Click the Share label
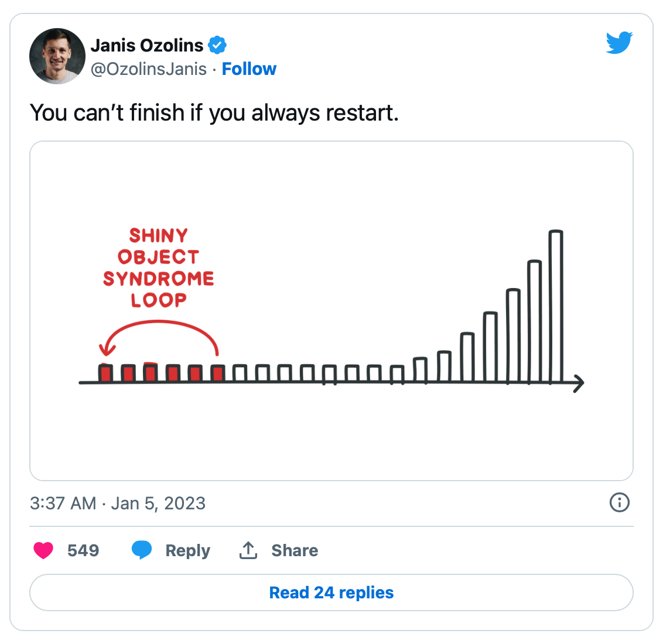 coord(295,550)
